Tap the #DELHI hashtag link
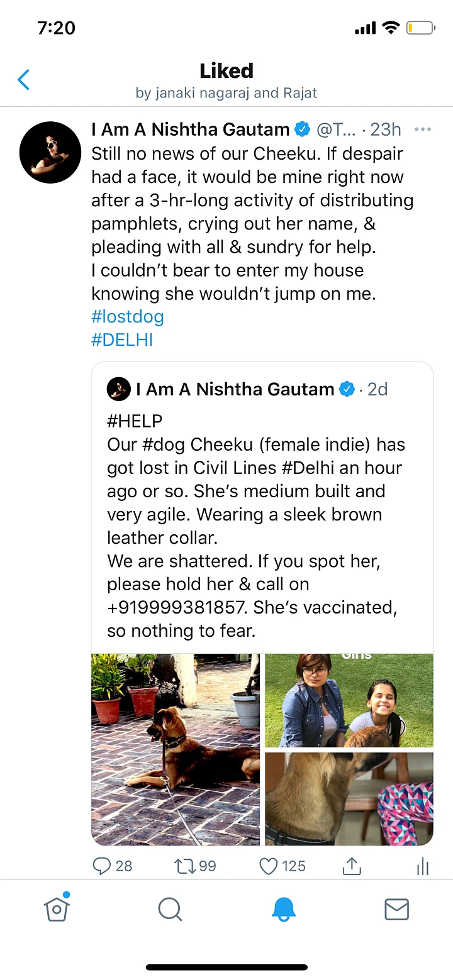The width and height of the screenshot is (453, 980). [x=122, y=340]
